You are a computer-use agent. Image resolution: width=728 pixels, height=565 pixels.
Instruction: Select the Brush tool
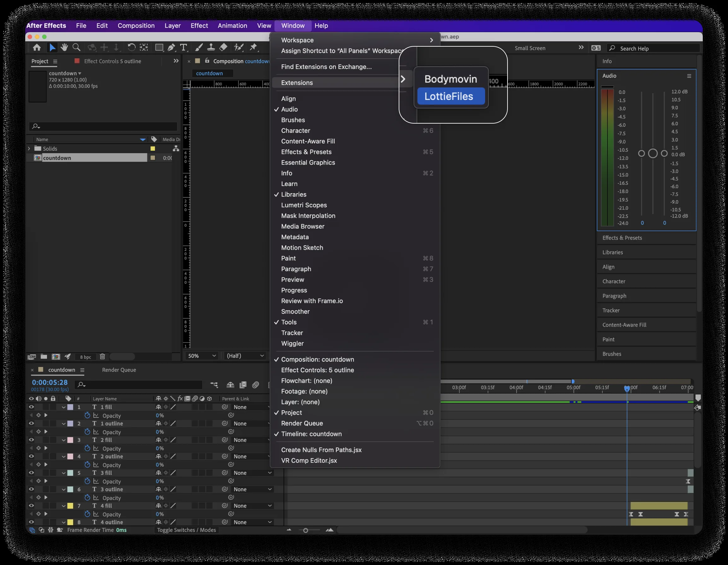[199, 48]
